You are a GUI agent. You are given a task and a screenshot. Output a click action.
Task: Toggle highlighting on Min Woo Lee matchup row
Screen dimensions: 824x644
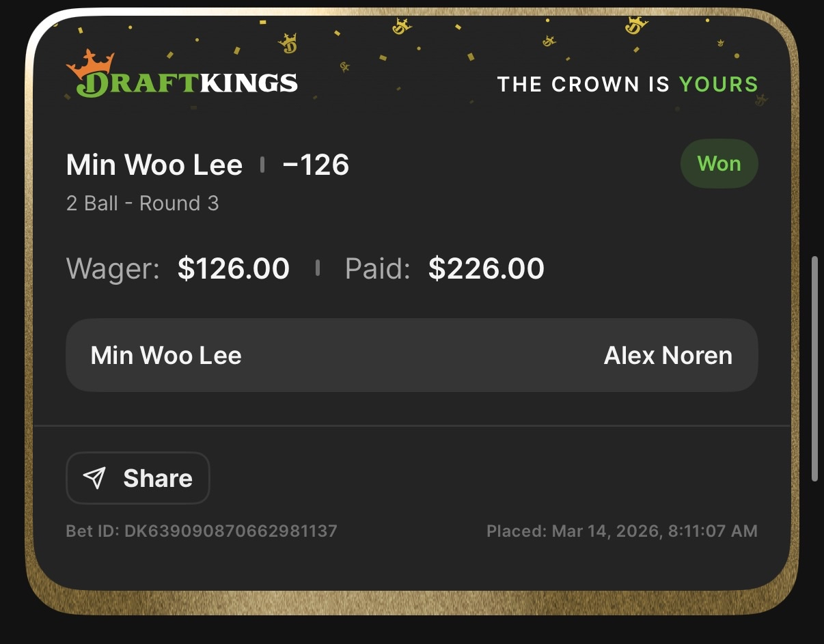coord(412,355)
